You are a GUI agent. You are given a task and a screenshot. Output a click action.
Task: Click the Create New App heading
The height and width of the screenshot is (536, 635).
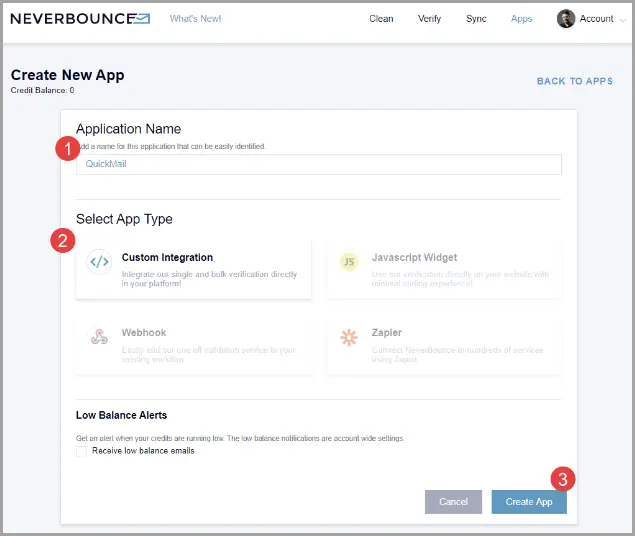(68, 75)
